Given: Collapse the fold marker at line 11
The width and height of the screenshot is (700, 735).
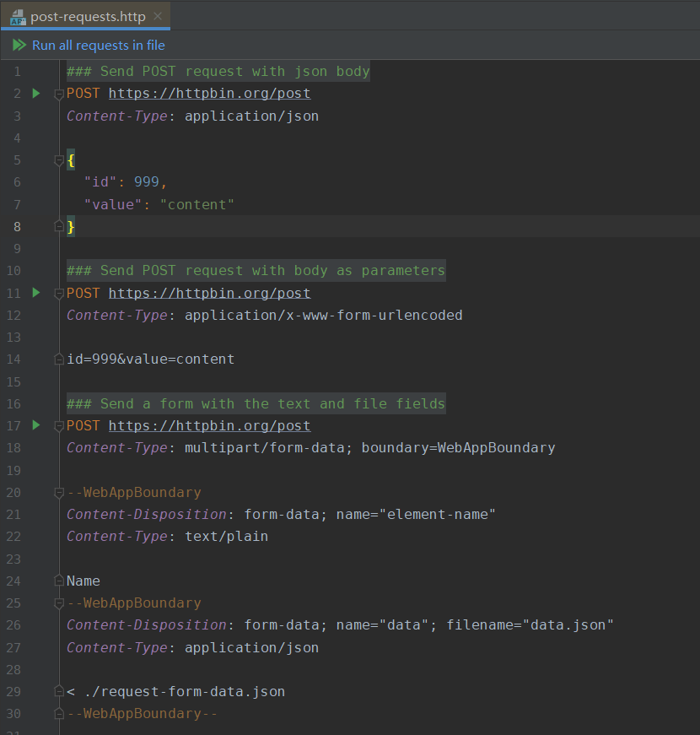Looking at the screenshot, I should pos(59,294).
